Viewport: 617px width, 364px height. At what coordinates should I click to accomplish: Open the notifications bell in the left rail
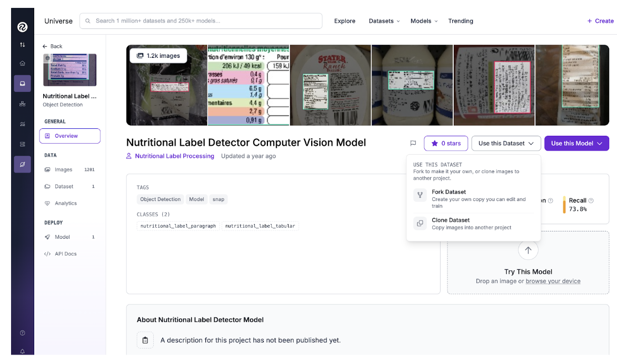[22, 351]
